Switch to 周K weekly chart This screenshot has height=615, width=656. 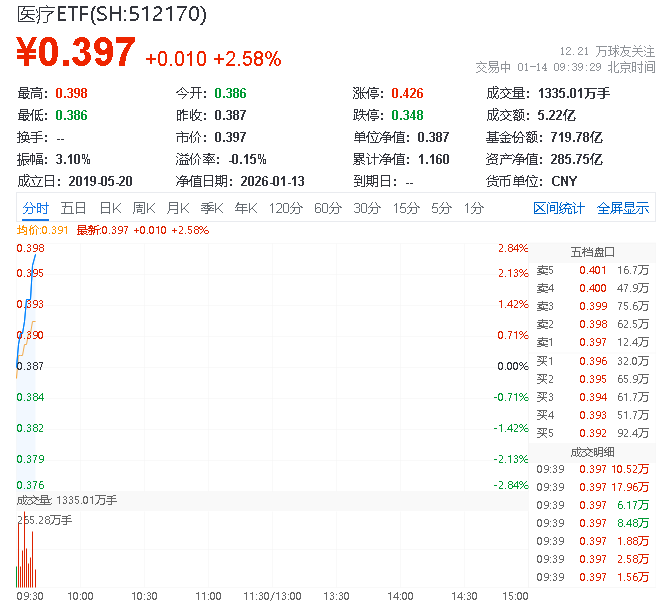tap(144, 208)
